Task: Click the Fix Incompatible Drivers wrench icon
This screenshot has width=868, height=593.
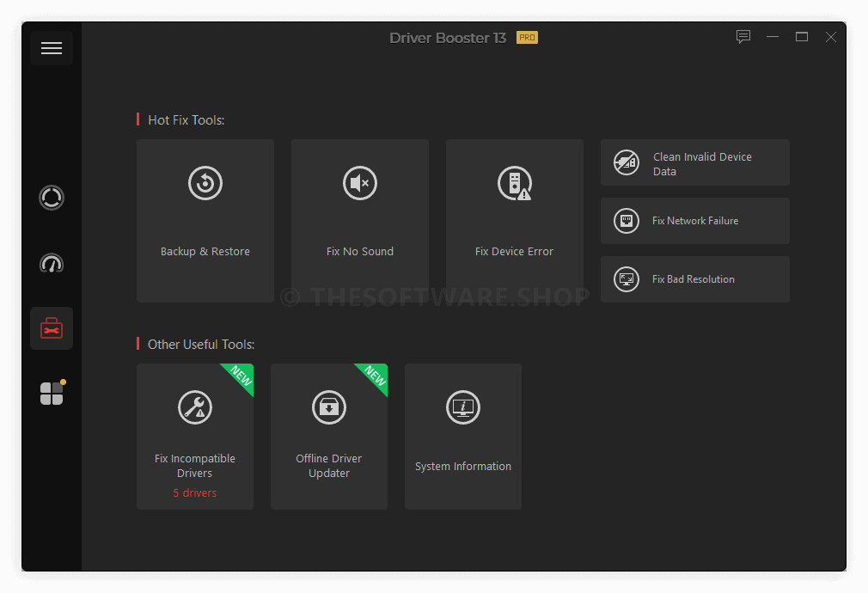Action: (x=195, y=407)
